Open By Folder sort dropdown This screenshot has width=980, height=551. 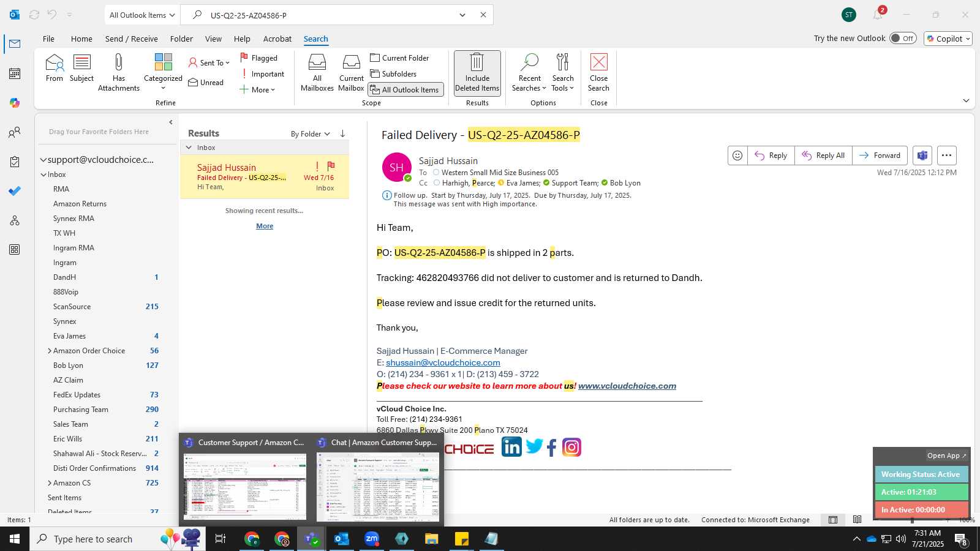point(311,133)
